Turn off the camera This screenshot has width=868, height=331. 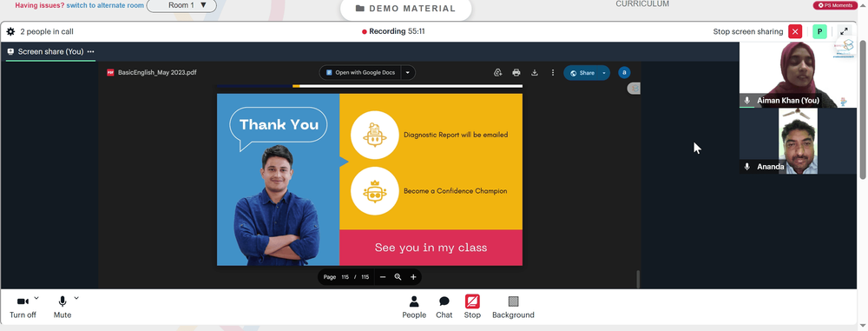tap(23, 308)
